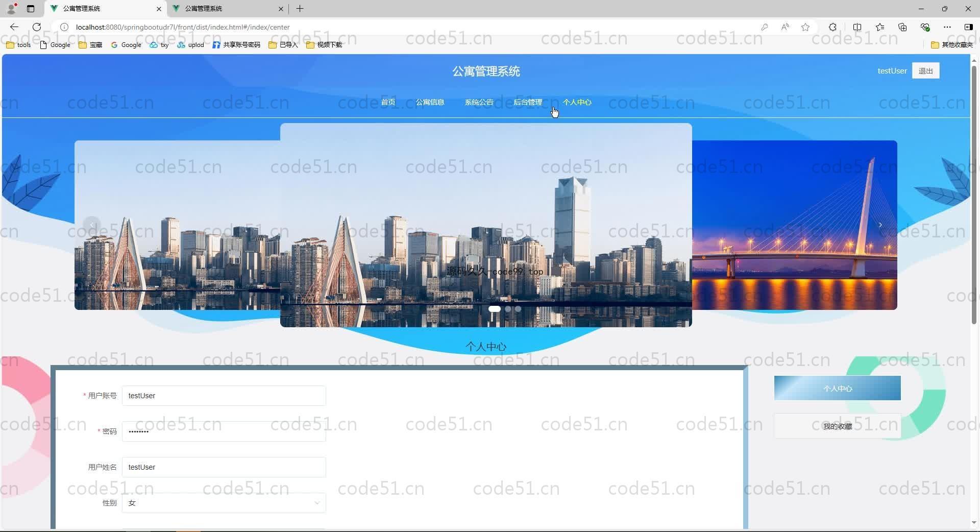The height and width of the screenshot is (532, 980).
Task: Open 后台管理 navigation item
Action: click(528, 102)
